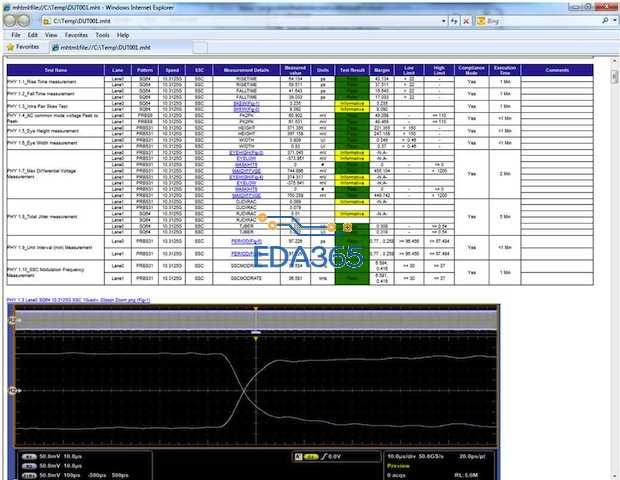Click the PHY 1.4_AC common mode voltage cell
Image resolution: width=620 pixels, height=480 pixels.
coord(55,119)
